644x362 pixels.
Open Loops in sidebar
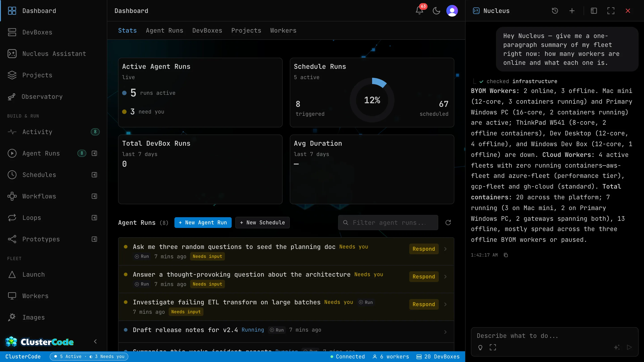point(32,218)
